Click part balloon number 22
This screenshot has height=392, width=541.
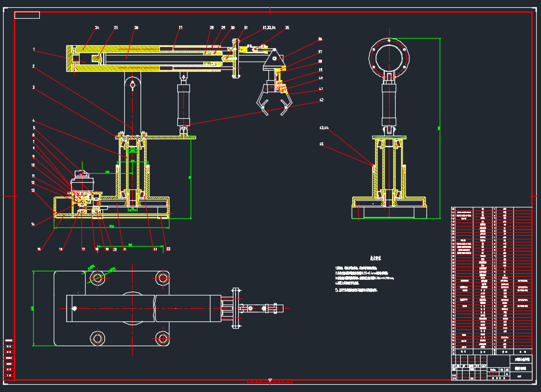155,249
